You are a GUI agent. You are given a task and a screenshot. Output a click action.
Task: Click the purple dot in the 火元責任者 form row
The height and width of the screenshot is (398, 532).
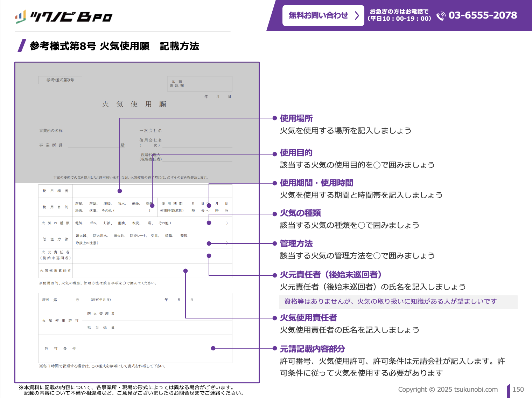[x=209, y=256]
